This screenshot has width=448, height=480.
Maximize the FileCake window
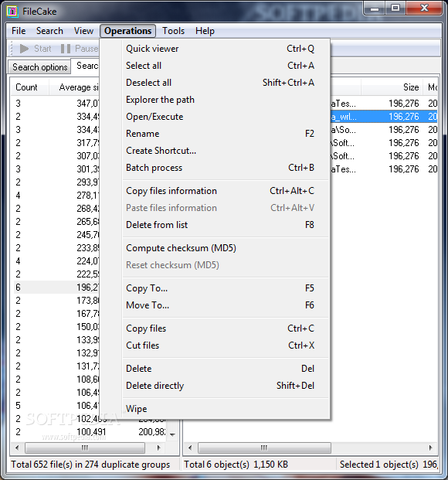coord(395,9)
